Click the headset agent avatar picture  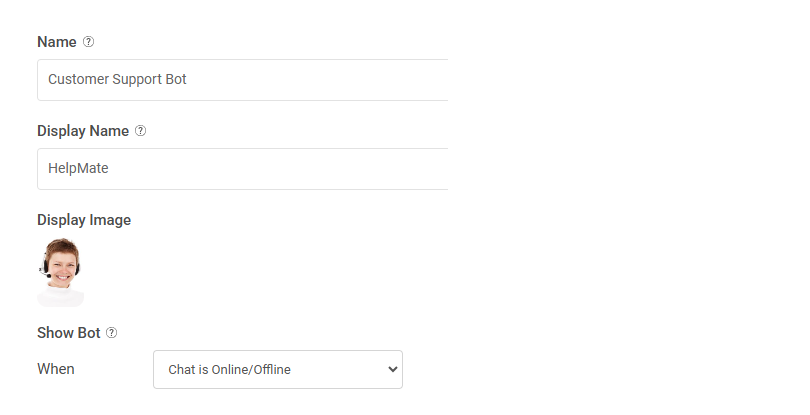(x=61, y=271)
